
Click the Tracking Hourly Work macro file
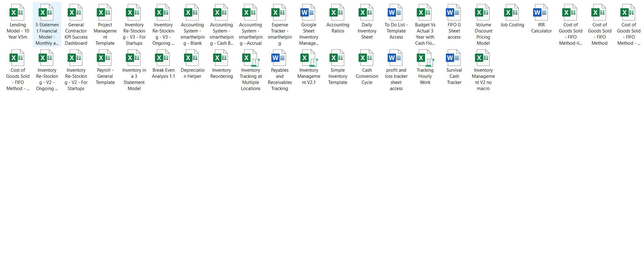click(425, 58)
